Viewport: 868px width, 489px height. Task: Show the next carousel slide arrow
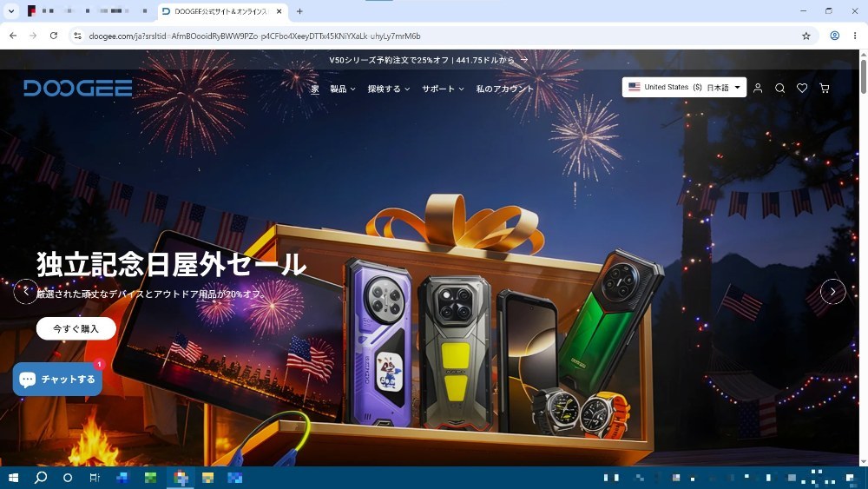pos(832,291)
